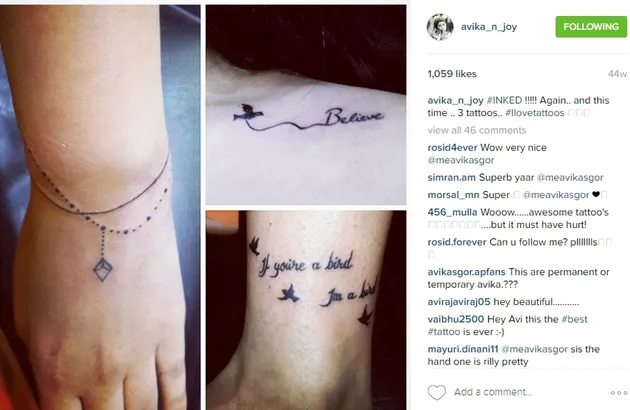Open the avika_n_joy profile avatar

pos(440,27)
